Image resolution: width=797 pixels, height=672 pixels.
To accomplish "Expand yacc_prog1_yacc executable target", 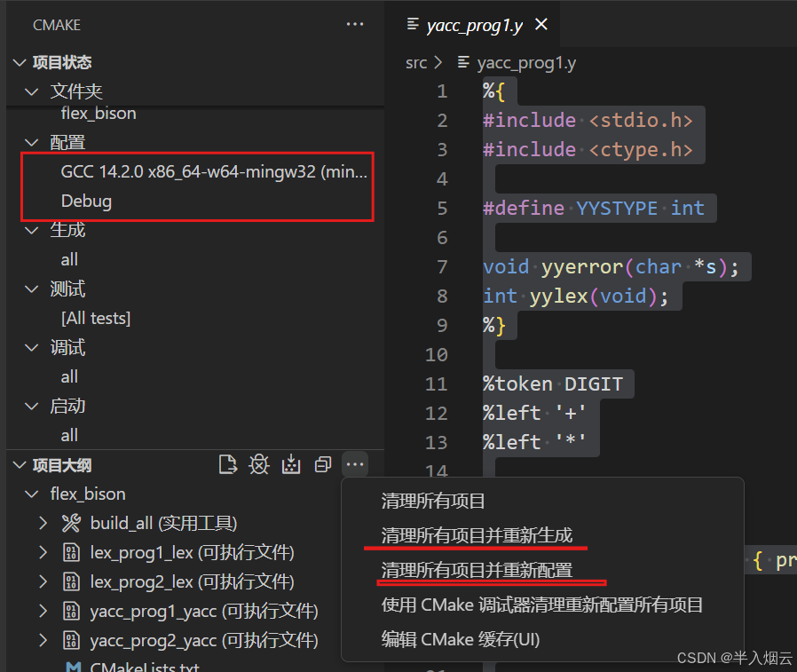I will 43,612.
